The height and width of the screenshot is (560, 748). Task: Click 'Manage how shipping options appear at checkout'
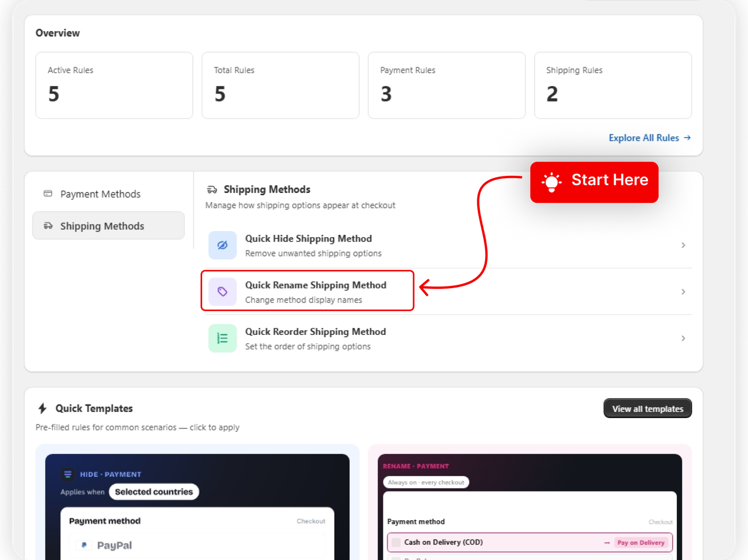(x=300, y=205)
